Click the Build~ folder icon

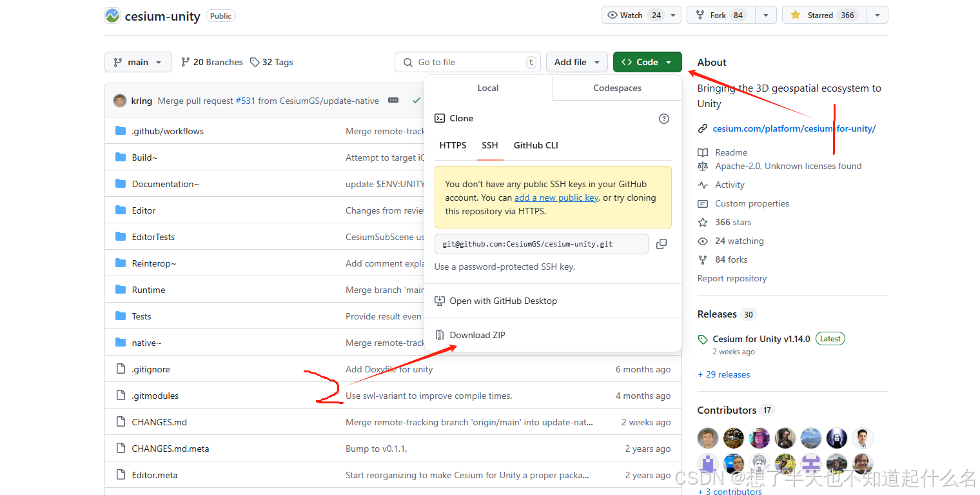[121, 157]
